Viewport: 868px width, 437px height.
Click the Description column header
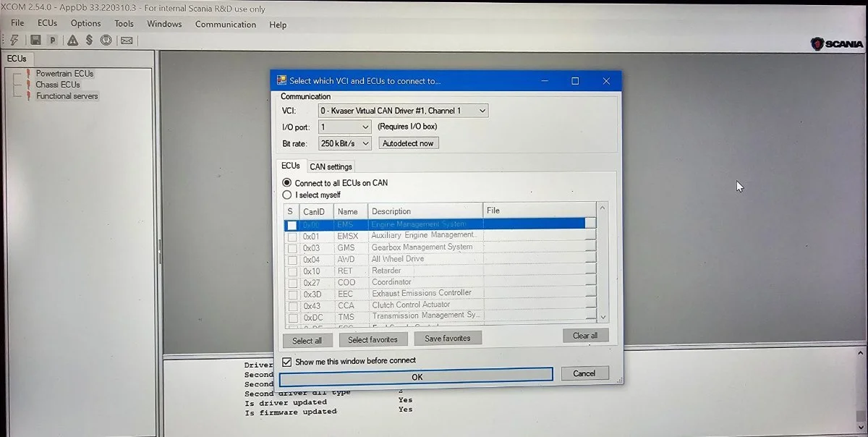pyautogui.click(x=425, y=211)
